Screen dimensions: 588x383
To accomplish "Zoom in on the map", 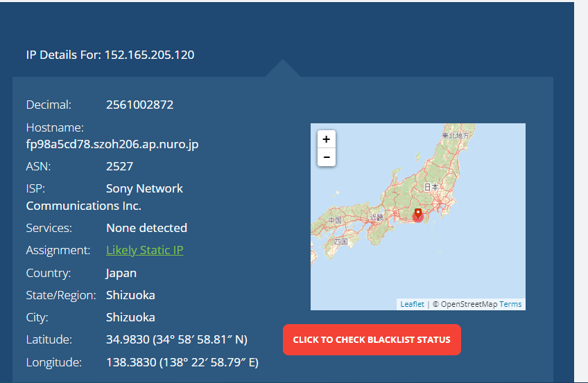I will (327, 139).
